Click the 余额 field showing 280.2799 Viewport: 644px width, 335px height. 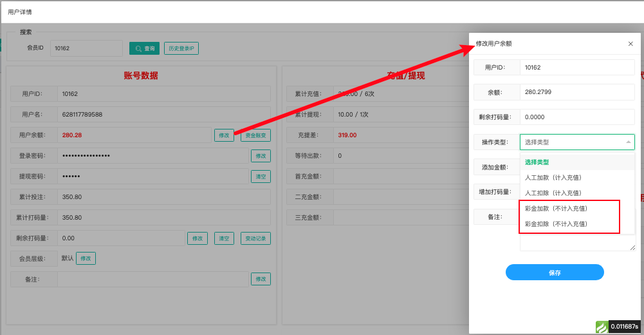tap(577, 92)
